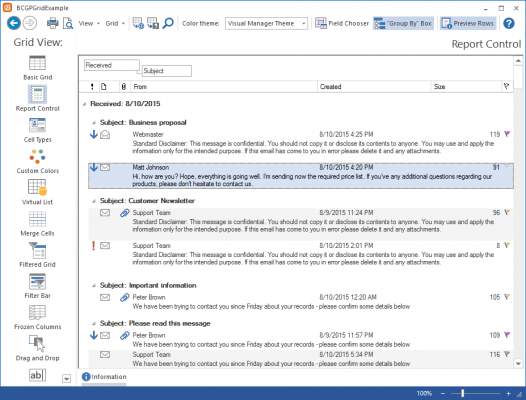Click the Find magnifier icon
Viewport: 526px width, 400px height.
click(168, 23)
